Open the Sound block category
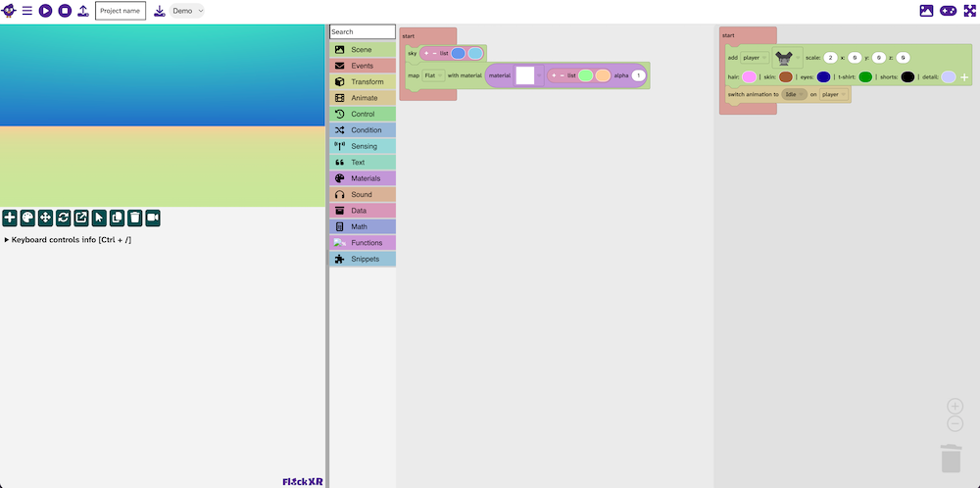The height and width of the screenshot is (488, 980). 363,194
